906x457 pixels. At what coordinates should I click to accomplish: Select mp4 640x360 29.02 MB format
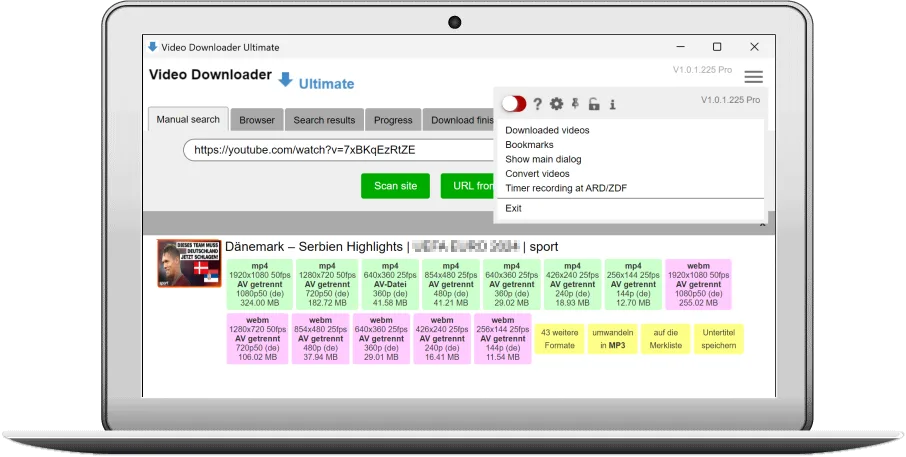point(511,284)
